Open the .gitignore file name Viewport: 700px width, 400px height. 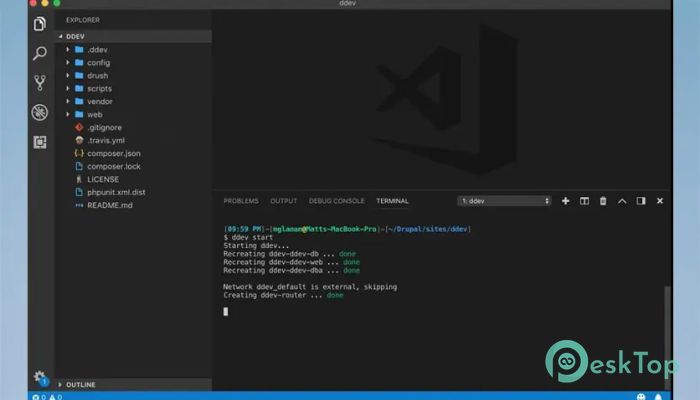click(x=104, y=127)
